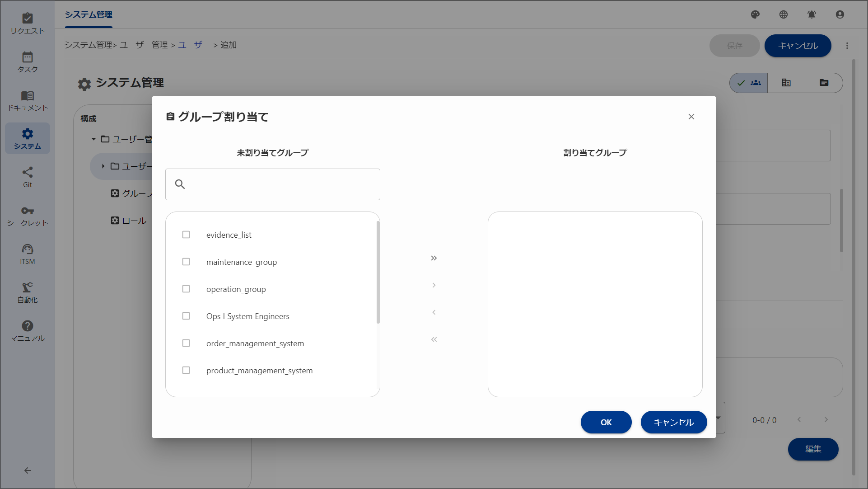Screen dimensions: 868x489
Task: Collapse the ユーザー管理 tree folder
Action: tap(94, 139)
